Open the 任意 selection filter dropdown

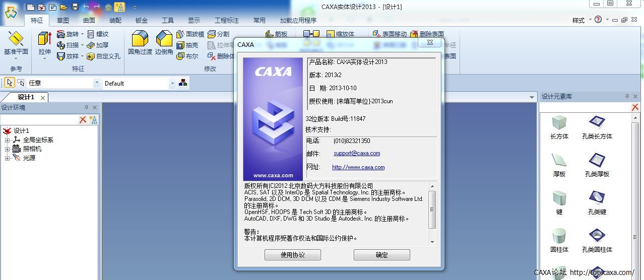pos(97,83)
